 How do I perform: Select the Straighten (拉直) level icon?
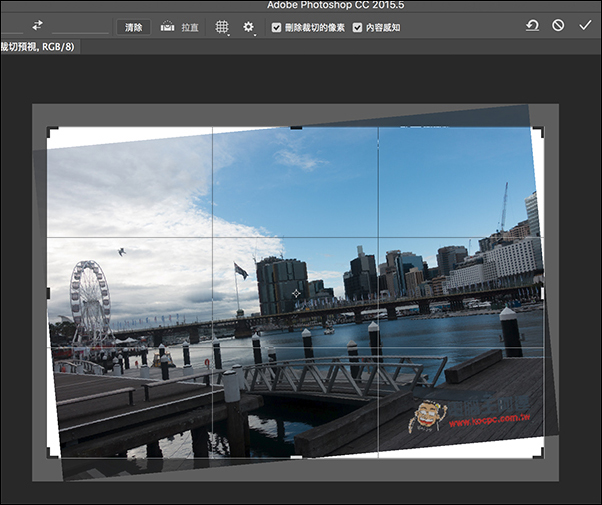click(167, 26)
